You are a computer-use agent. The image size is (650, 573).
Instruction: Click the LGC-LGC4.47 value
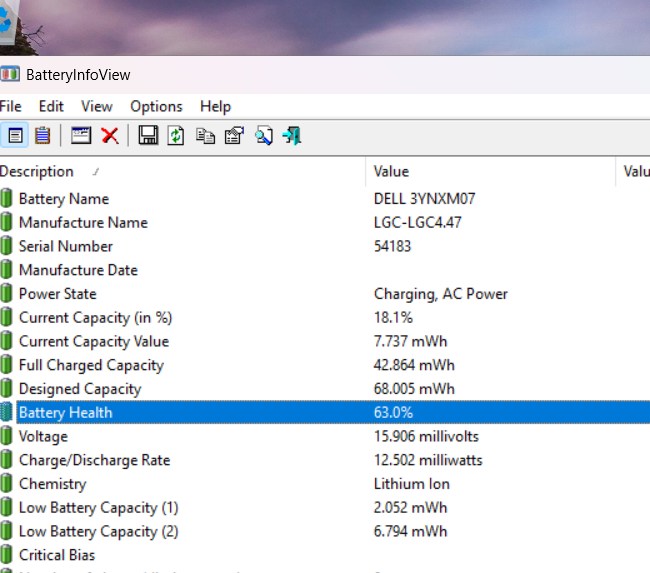pyautogui.click(x=417, y=222)
